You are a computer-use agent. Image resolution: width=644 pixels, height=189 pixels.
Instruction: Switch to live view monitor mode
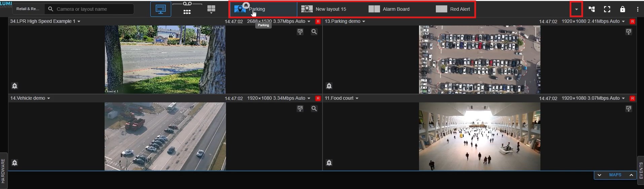(160, 9)
